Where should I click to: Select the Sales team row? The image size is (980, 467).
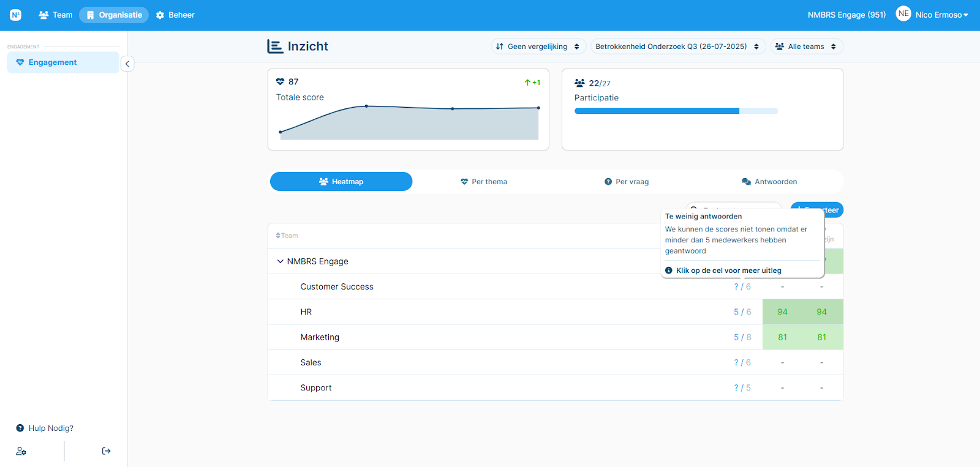[556, 362]
